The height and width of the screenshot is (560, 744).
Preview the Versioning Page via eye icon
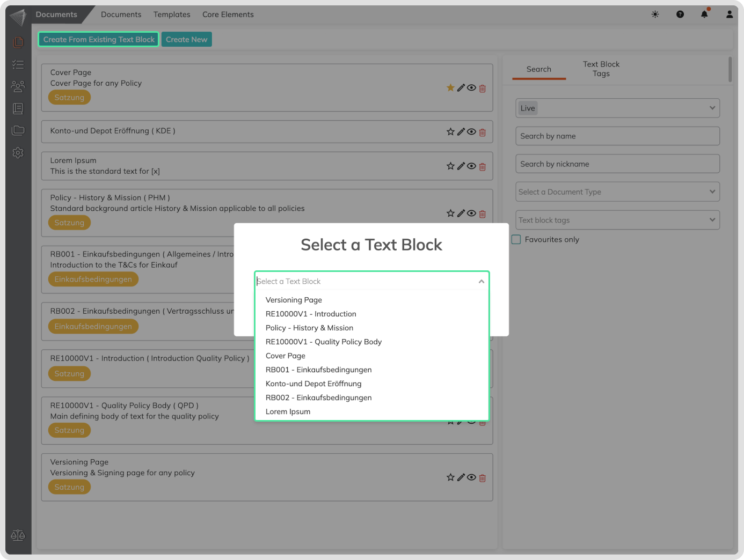(x=471, y=477)
